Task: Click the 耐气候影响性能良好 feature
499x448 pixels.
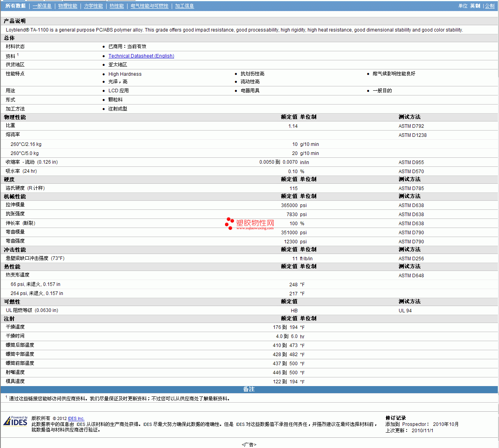Action: click(394, 74)
